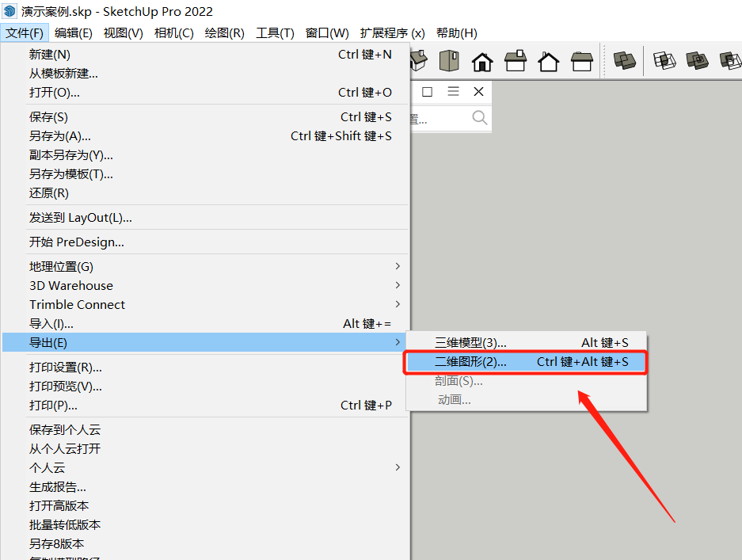Click the search magnifier icon in the panel

coord(479,117)
